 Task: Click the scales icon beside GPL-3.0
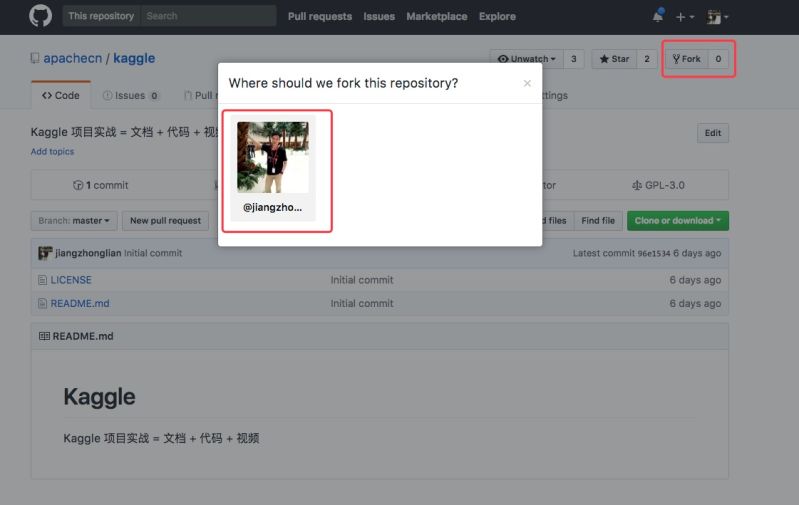tap(637, 185)
